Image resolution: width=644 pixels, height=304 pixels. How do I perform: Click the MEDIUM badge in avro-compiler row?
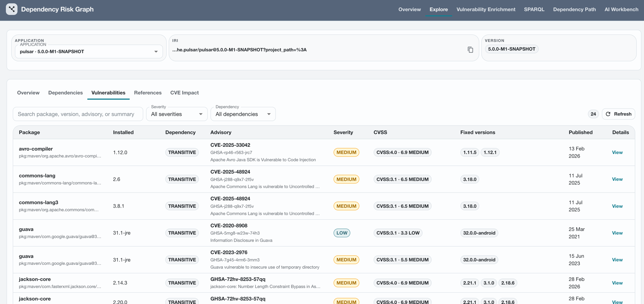pyautogui.click(x=346, y=153)
